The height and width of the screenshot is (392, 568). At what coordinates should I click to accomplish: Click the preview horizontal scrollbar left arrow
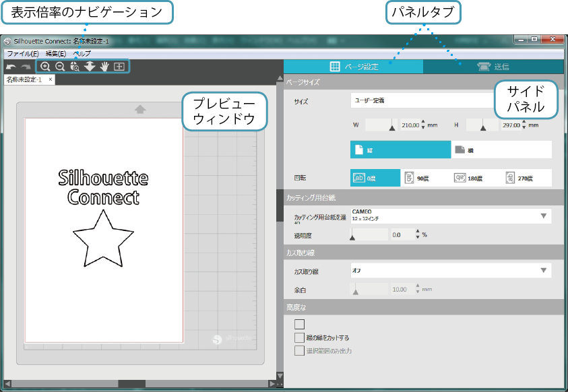pos(7,383)
